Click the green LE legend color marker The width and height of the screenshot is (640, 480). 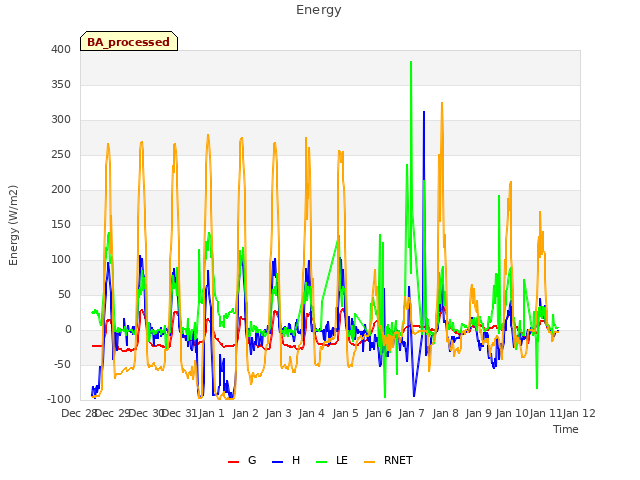[322, 462]
